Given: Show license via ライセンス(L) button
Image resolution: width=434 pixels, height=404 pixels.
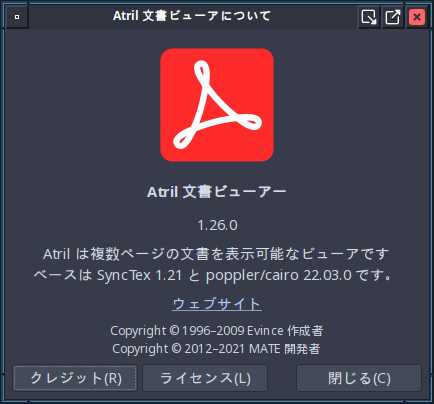Looking at the screenshot, I should [205, 378].
